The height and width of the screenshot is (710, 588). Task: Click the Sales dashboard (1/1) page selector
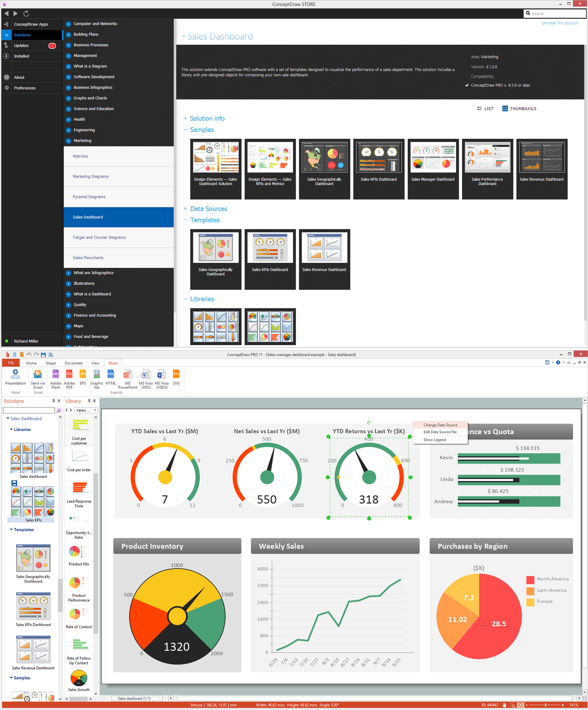(136, 698)
